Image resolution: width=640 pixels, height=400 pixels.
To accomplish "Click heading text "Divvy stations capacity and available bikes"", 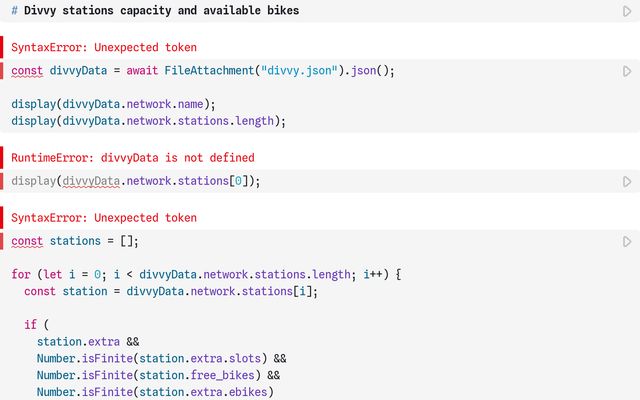I will [x=161, y=10].
